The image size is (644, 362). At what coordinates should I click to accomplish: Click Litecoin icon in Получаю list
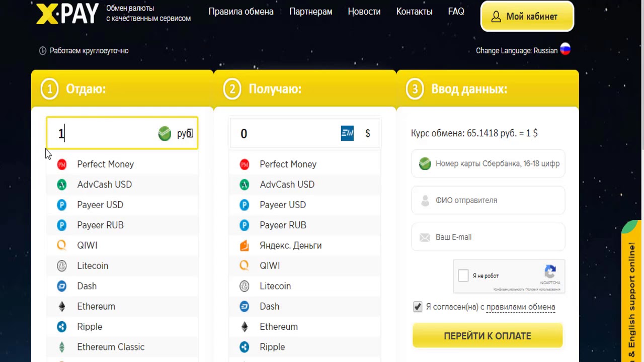(245, 286)
